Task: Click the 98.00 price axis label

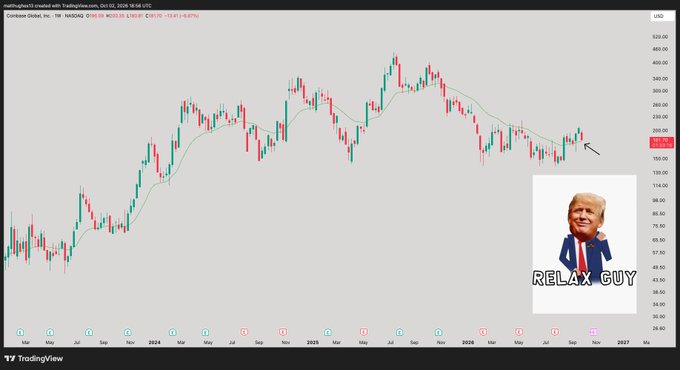Action: click(660, 200)
